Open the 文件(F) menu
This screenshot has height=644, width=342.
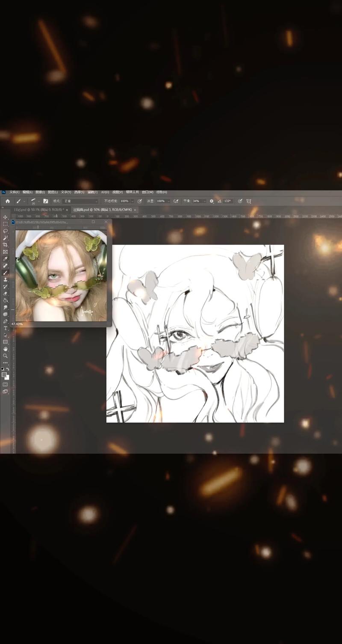(15, 192)
